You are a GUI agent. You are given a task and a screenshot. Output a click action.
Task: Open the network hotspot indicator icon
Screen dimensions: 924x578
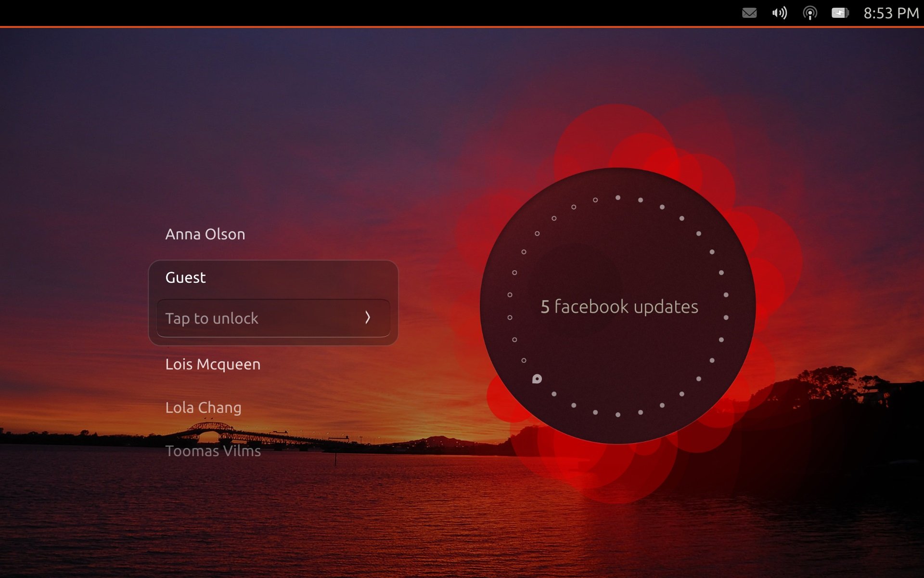point(810,13)
